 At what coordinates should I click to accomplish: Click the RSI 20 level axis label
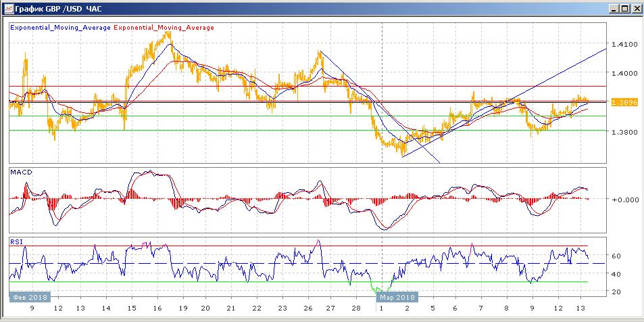616,292
